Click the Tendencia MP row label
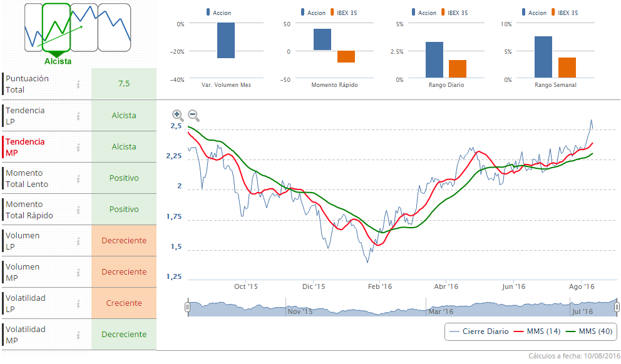Image resolution: width=621 pixels, height=364 pixels. [26, 147]
